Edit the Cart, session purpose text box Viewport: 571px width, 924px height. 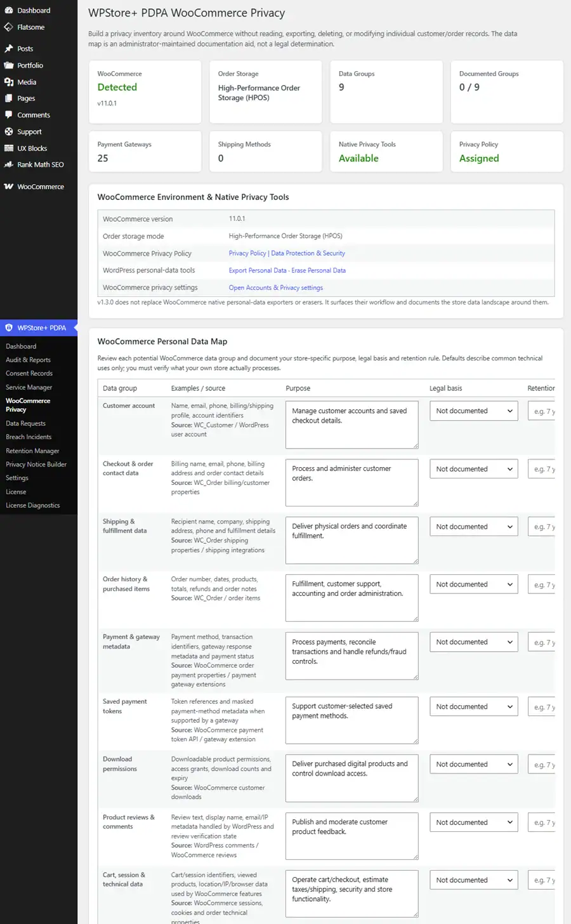[x=352, y=894]
